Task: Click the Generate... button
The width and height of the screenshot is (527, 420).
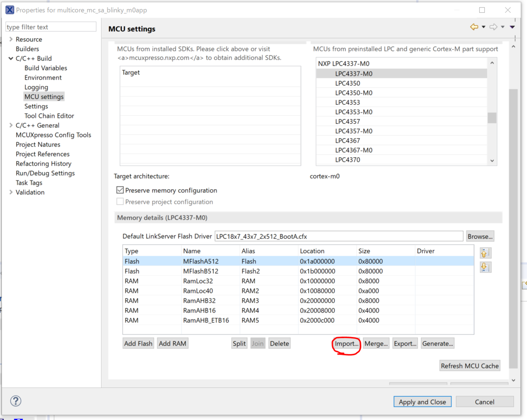Action: point(437,344)
